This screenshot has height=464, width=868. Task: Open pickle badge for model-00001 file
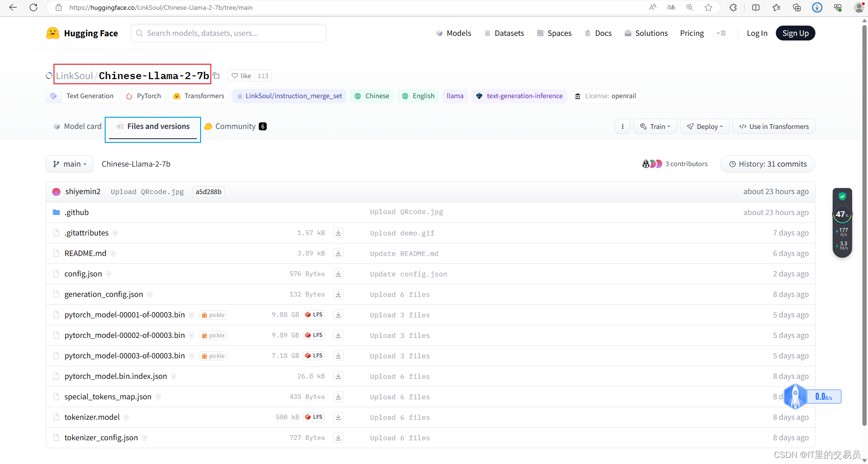coord(213,315)
